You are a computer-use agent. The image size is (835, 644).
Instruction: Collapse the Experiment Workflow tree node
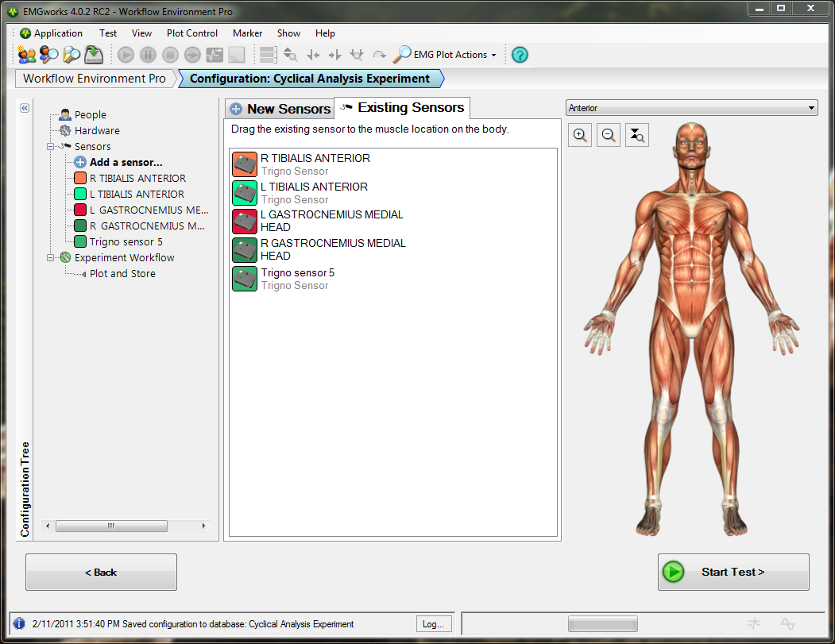pos(50,258)
